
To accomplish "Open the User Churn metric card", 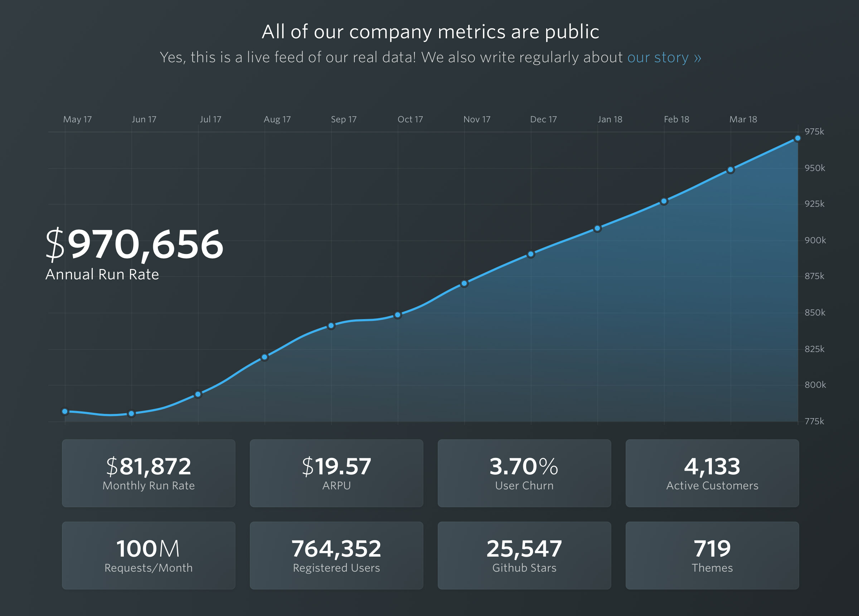I will (524, 473).
